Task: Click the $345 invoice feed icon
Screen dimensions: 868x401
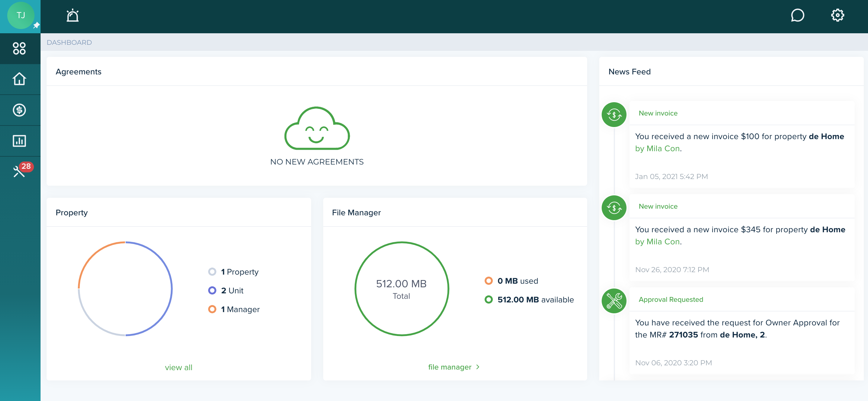Action: click(614, 208)
